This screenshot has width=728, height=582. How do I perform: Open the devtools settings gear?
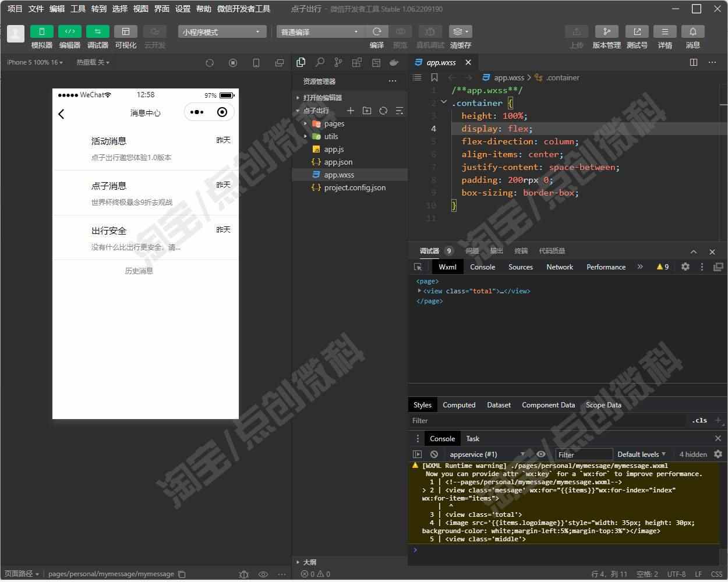685,267
